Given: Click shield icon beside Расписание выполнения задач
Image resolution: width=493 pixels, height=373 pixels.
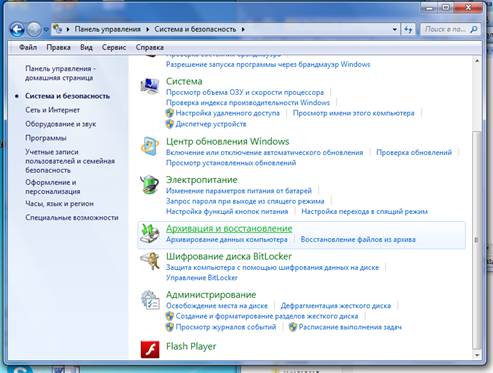Looking at the screenshot, I should (293, 327).
